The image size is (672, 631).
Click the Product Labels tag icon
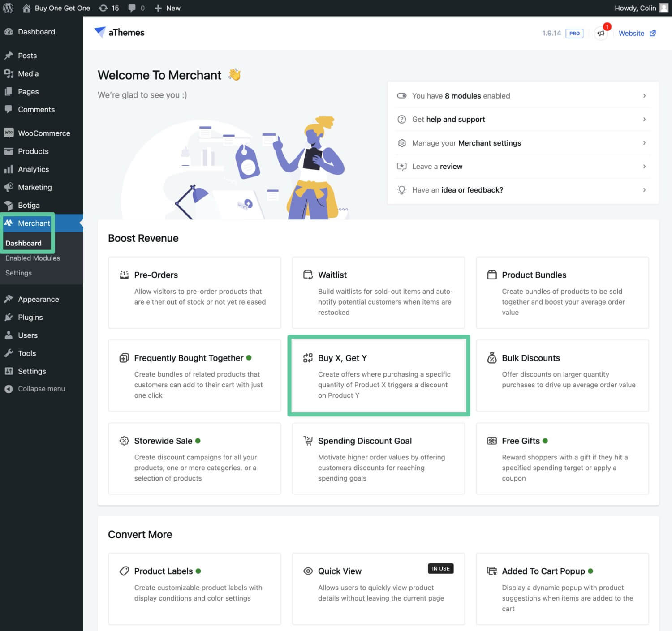point(124,571)
